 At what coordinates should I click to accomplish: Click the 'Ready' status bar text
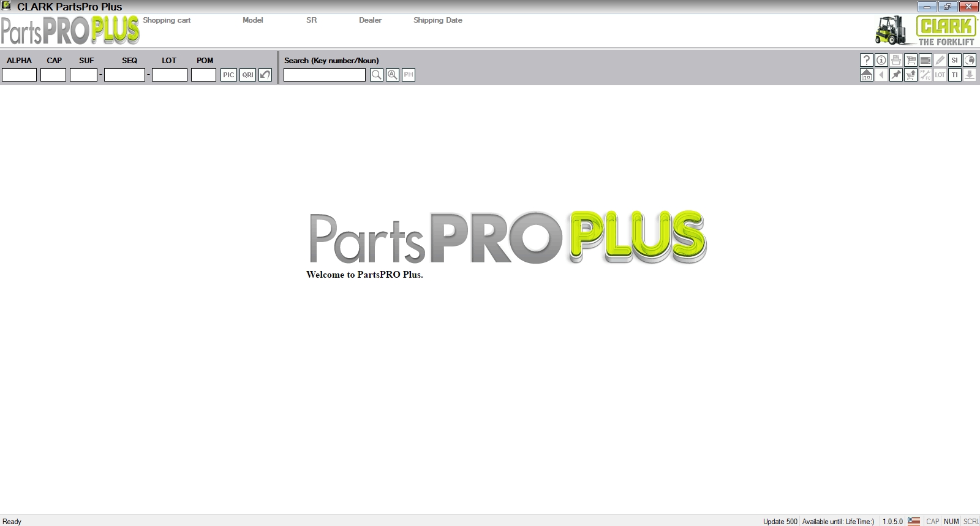pos(12,522)
